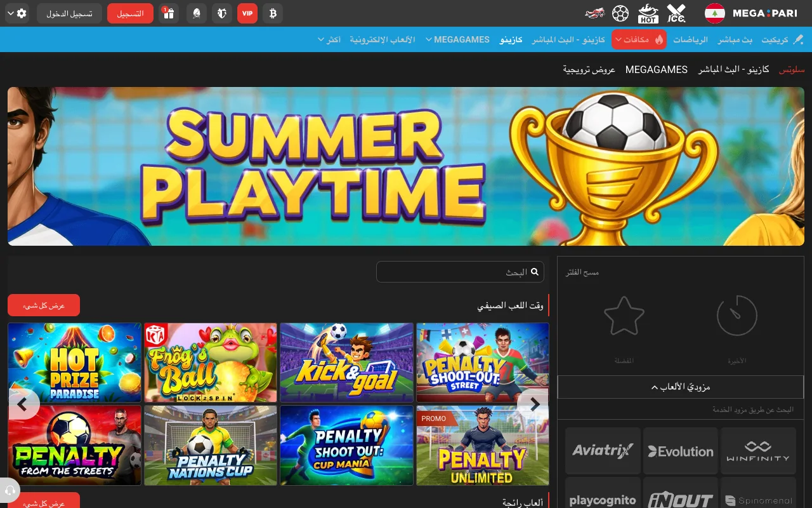Launch the Penalty Unlimited promo game

pyautogui.click(x=483, y=446)
